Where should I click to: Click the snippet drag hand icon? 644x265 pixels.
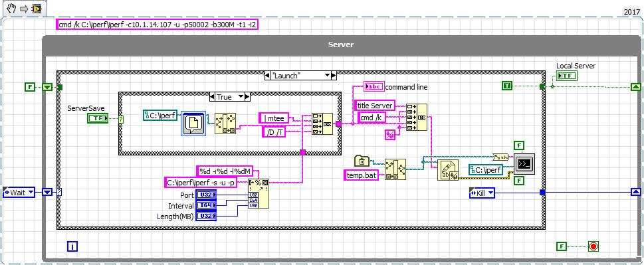click(11, 9)
